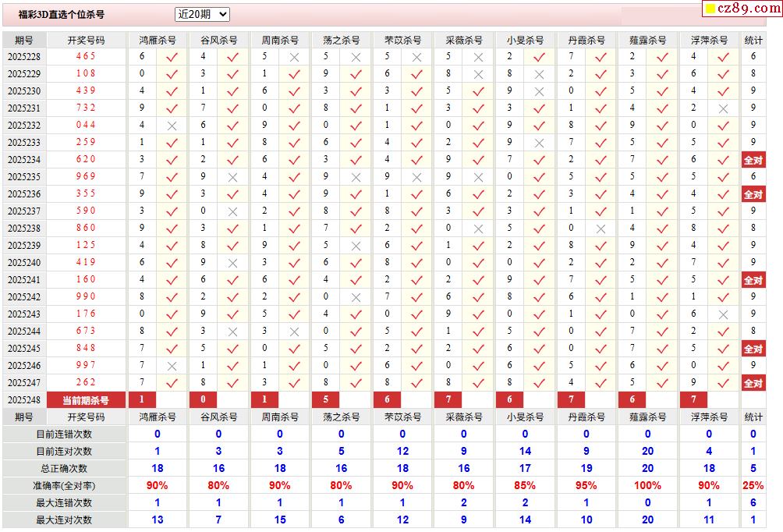This screenshot has height=532, width=783.
Task: Click X mark for 采薇杀号 in row 2025238
Action: (478, 229)
